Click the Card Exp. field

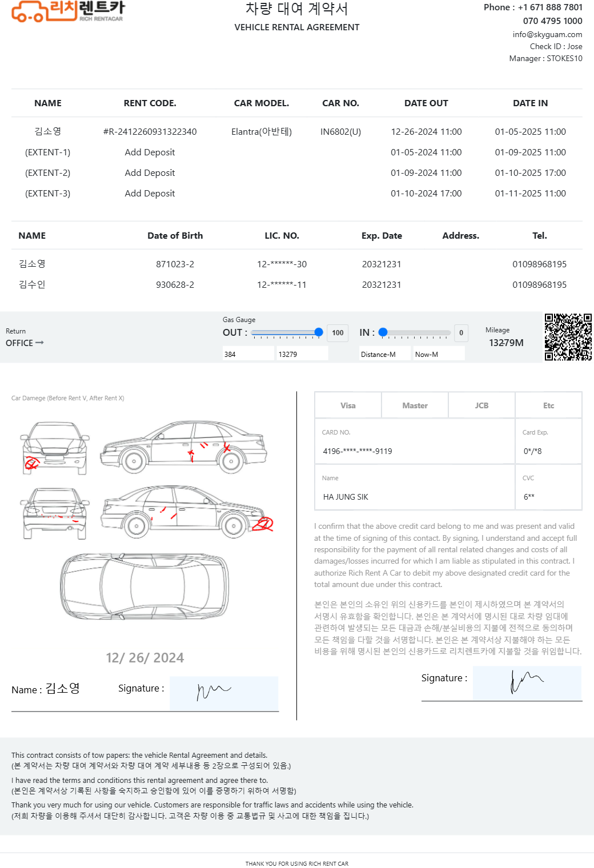click(548, 441)
